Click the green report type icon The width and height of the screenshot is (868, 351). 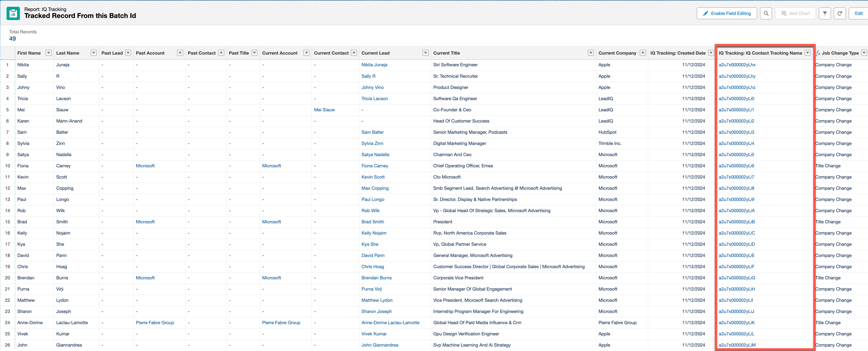[13, 14]
